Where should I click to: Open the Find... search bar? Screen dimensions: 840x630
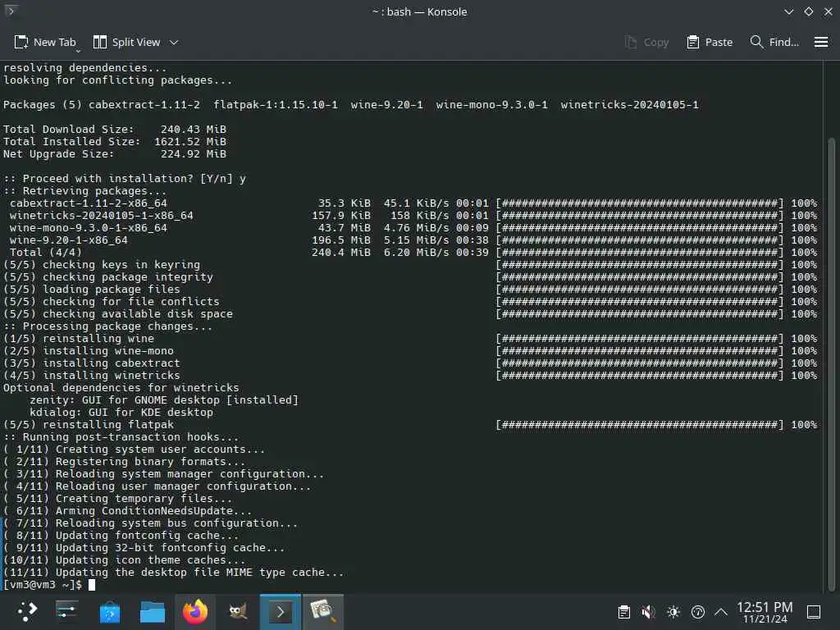pos(774,42)
